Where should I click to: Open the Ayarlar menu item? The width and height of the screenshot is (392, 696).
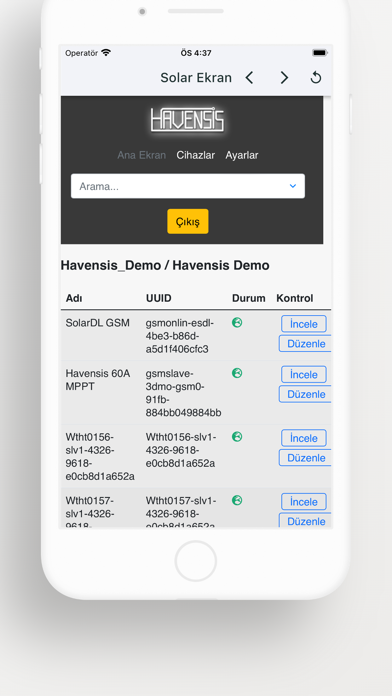tap(242, 155)
